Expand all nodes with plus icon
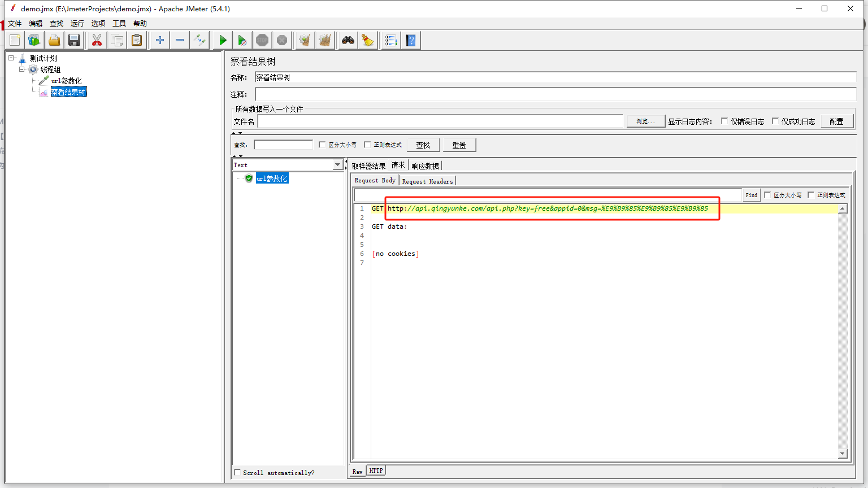This screenshot has width=868, height=488. click(x=160, y=40)
